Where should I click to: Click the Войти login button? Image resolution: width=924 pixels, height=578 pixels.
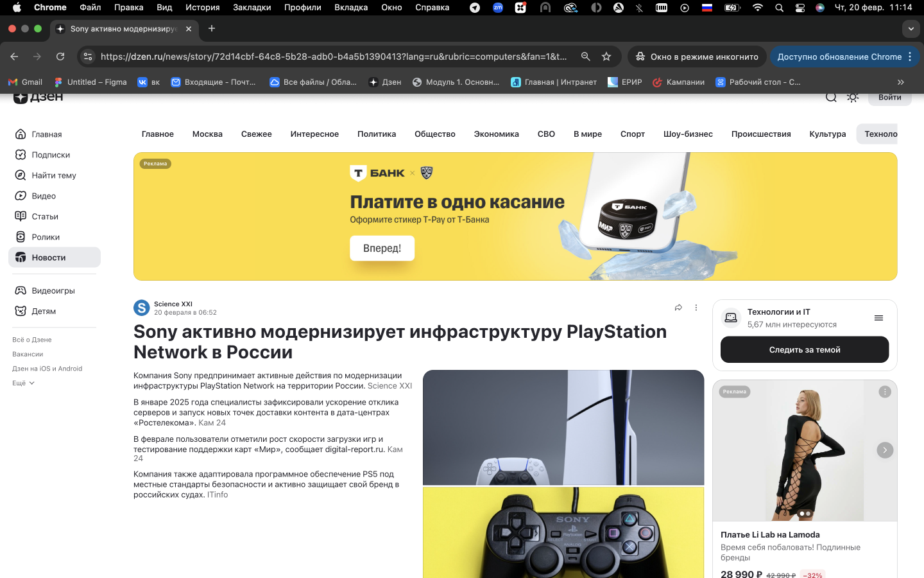889,98
